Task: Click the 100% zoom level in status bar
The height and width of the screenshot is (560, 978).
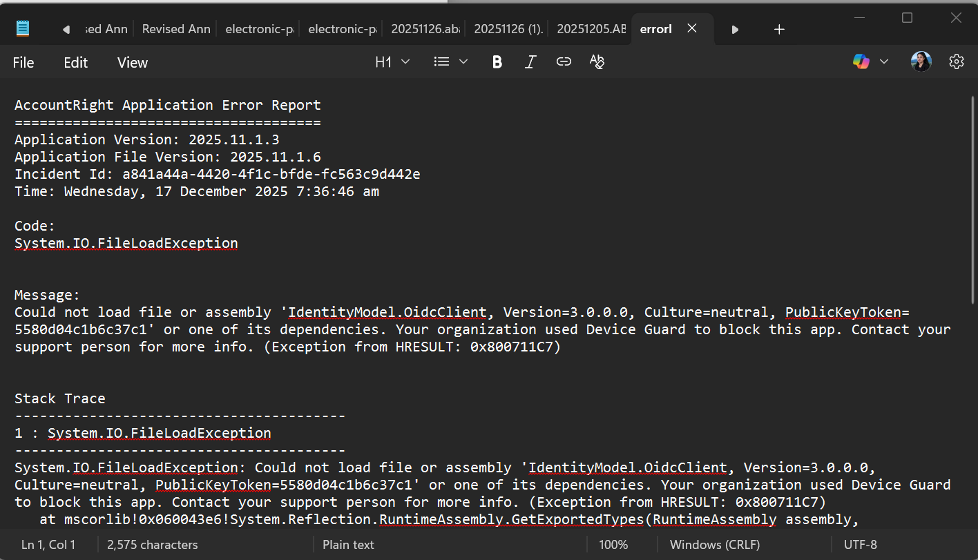Action: [613, 545]
